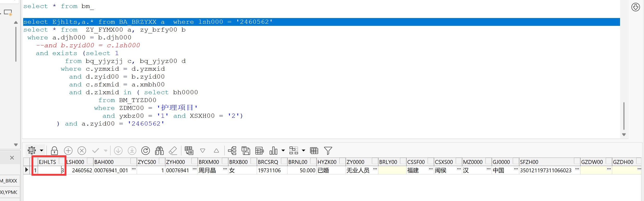Screen dimensions: 644x201
Task: Open the dropdown next to the post checkmark
Action: [x=105, y=151]
